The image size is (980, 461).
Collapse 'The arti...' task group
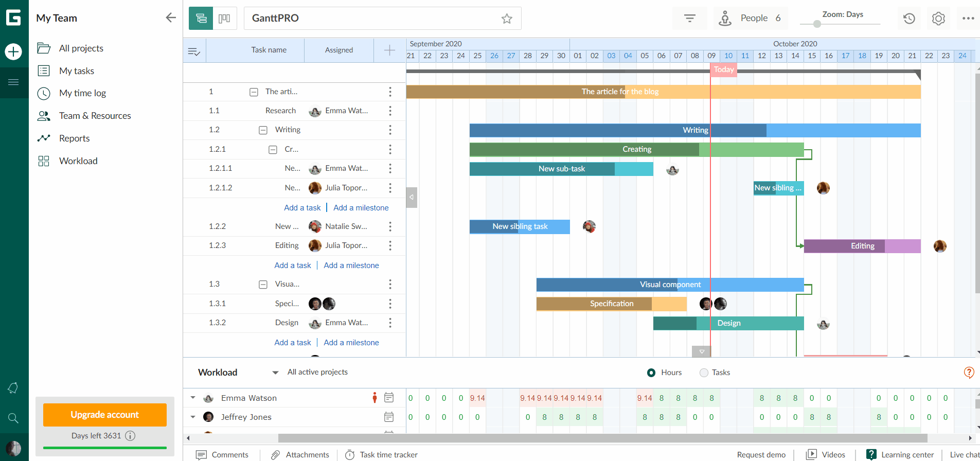pyautogui.click(x=254, y=92)
